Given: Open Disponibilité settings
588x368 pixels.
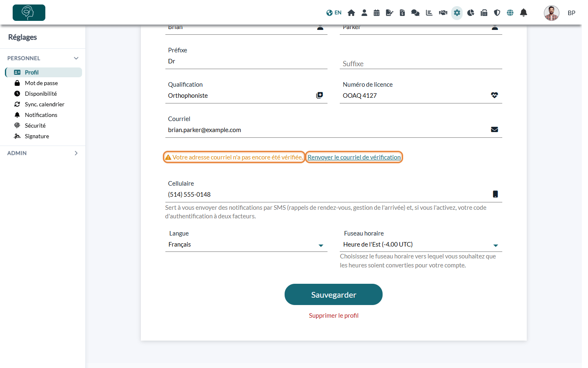Looking at the screenshot, I should 41,94.
